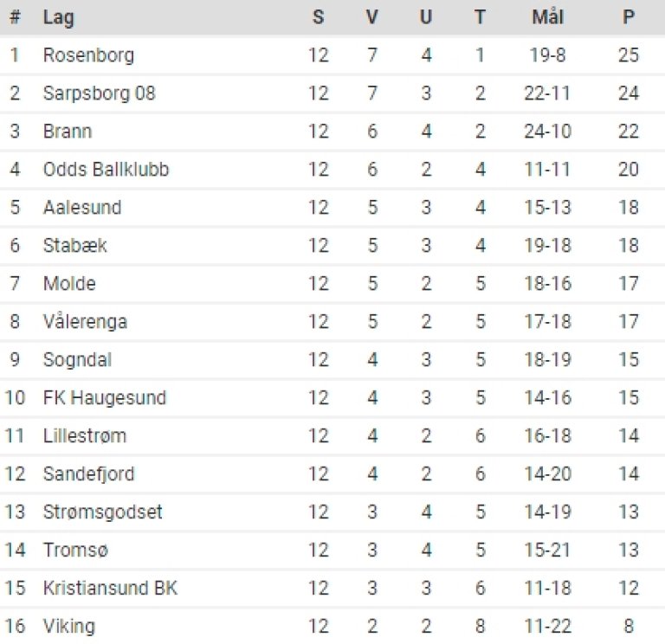
Task: Select the Stabæk team name
Action: click(x=74, y=246)
